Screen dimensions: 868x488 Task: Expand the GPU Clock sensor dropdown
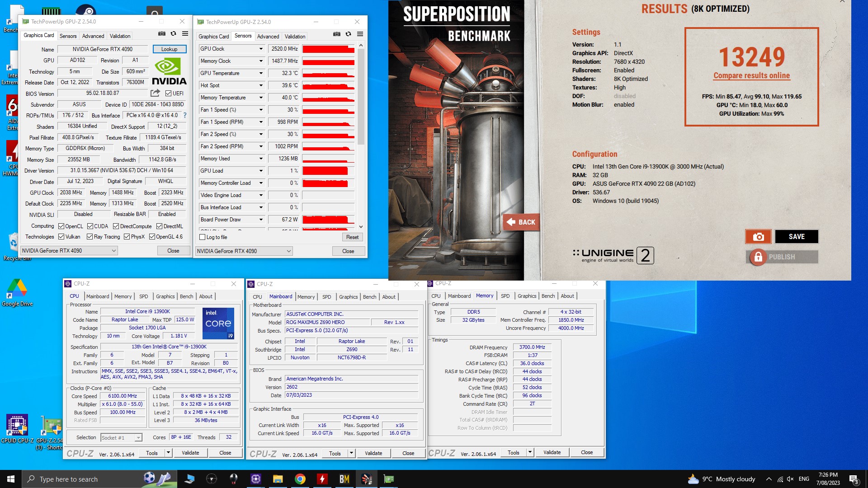(x=261, y=49)
